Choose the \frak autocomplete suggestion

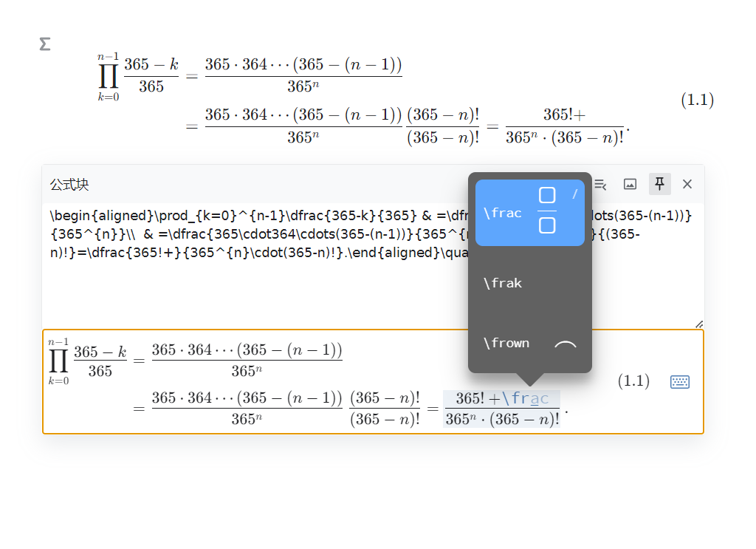coord(529,283)
